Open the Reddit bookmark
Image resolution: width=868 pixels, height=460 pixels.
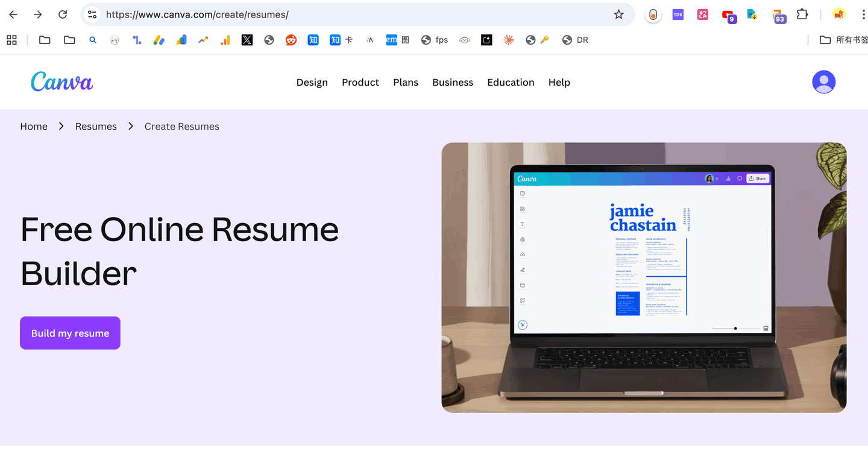[x=291, y=40]
